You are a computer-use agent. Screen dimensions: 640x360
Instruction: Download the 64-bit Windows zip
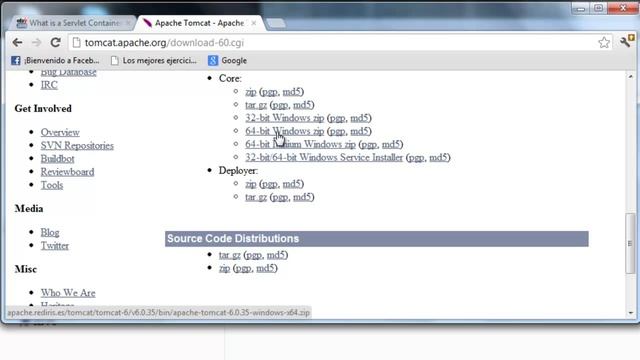[x=284, y=131]
